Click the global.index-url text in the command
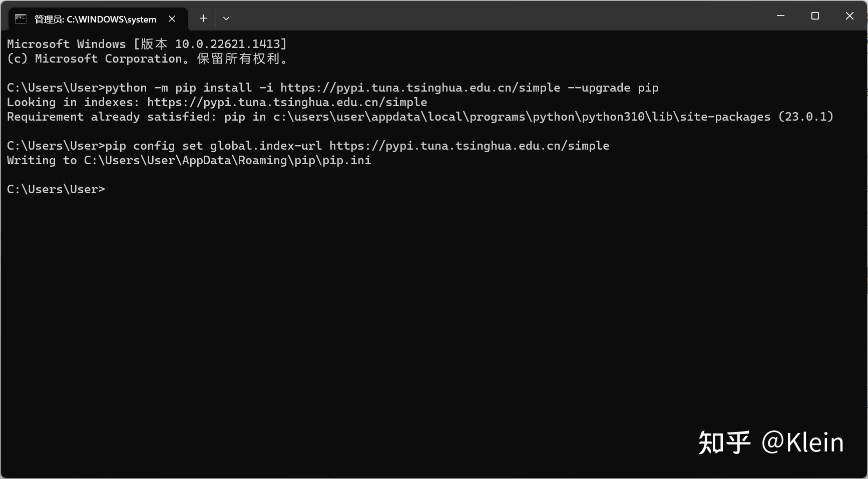The height and width of the screenshot is (479, 868). [x=265, y=146]
